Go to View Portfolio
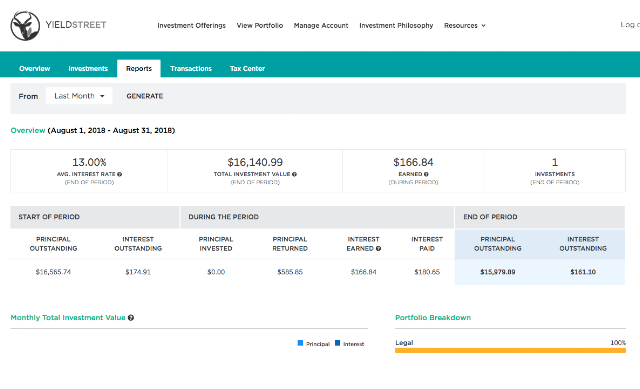Screen dimensions: 640x389 tap(260, 25)
